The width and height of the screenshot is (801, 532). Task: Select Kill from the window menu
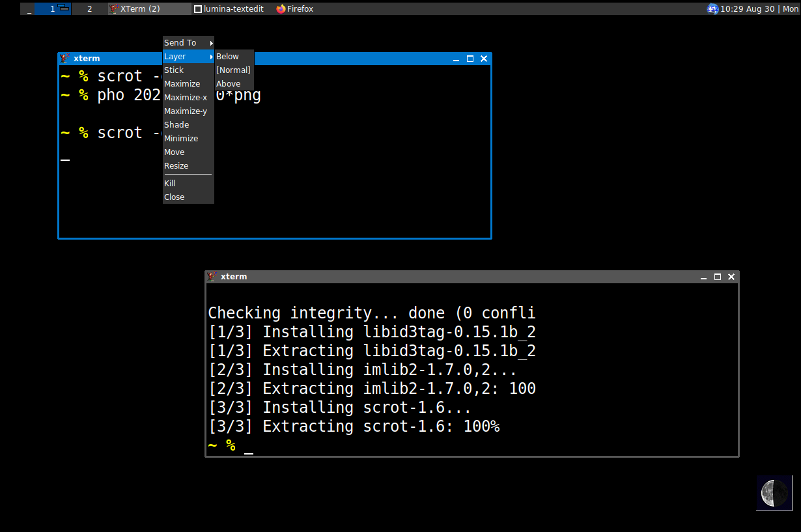coord(170,184)
